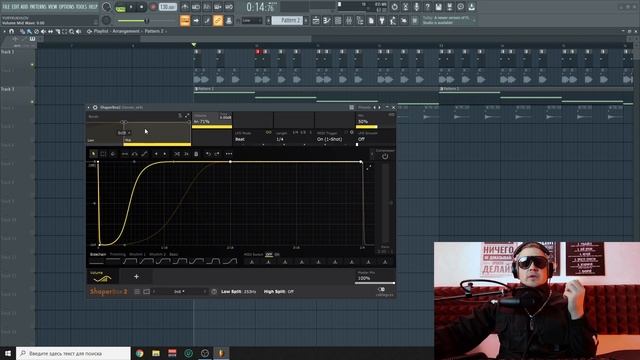The height and width of the screenshot is (360, 640).
Task: Click the Record transport button
Action: (153, 7)
